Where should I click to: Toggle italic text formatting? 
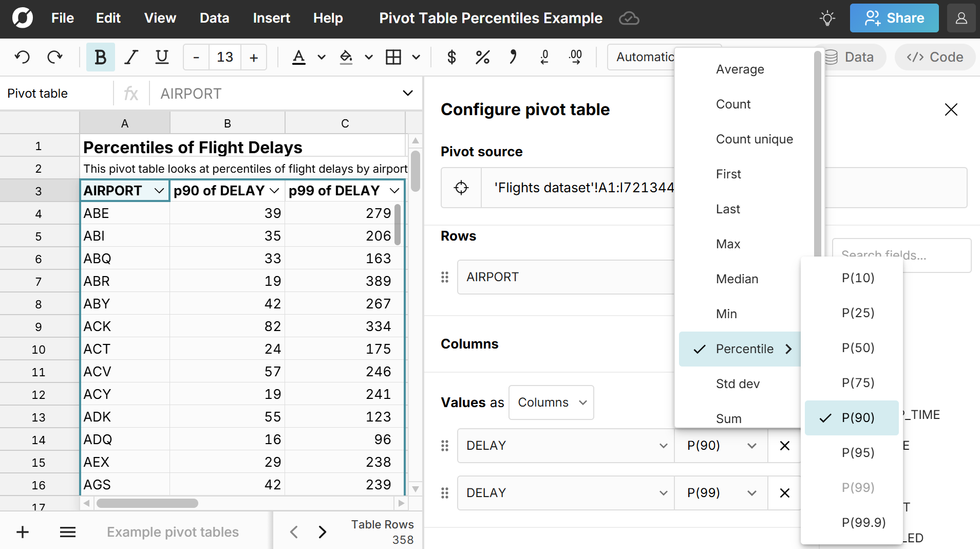pyautogui.click(x=131, y=57)
